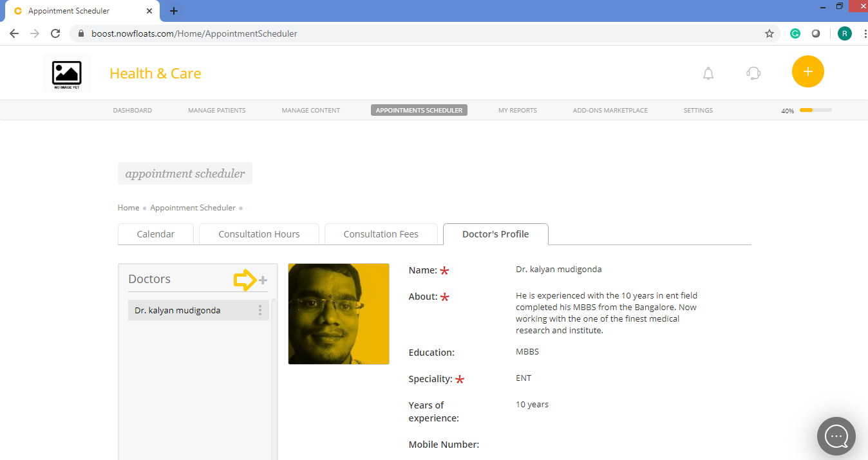Reload the page

(55, 33)
